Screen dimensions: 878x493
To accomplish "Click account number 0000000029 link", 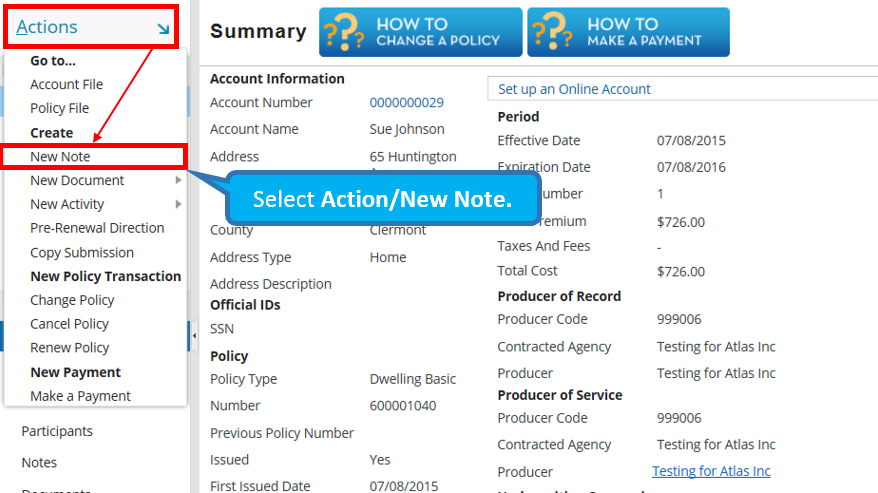I will [406, 103].
